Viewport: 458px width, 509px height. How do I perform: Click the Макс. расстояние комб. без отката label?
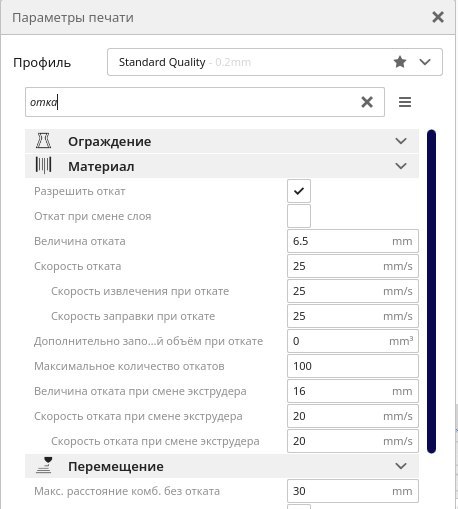pos(127,491)
